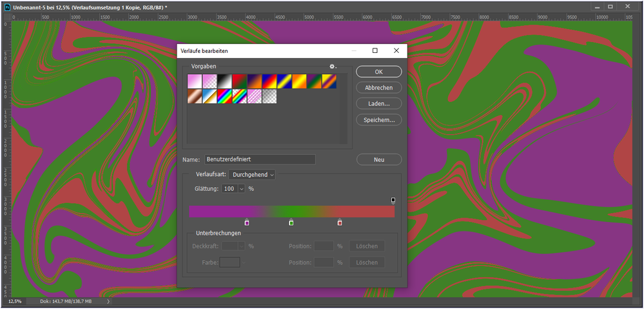
Task: Choose the red-to-green gradient preset
Action: tap(239, 81)
